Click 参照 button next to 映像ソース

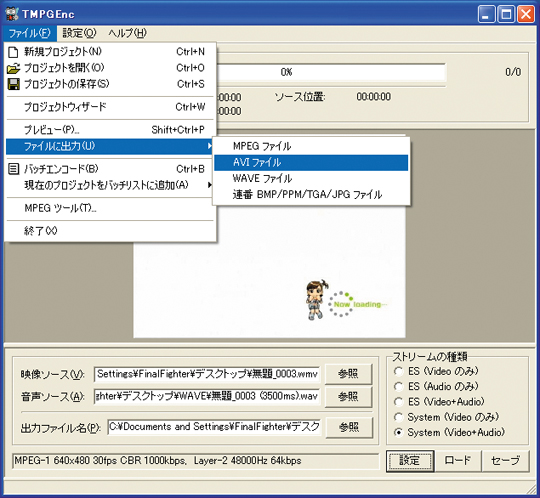click(348, 374)
